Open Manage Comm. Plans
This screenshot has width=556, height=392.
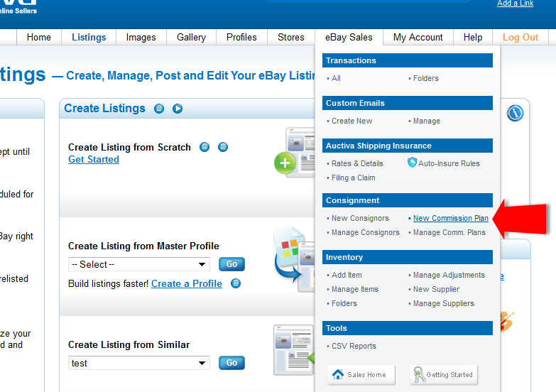449,232
